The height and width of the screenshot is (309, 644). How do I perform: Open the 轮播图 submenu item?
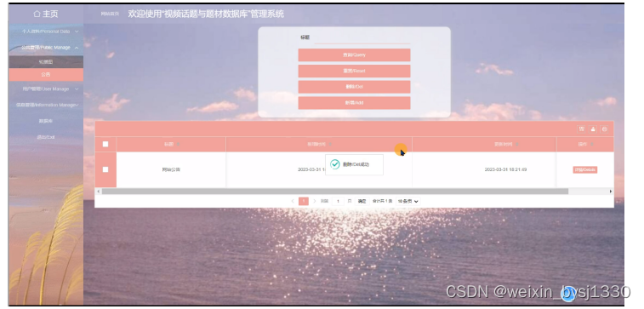[x=46, y=61]
